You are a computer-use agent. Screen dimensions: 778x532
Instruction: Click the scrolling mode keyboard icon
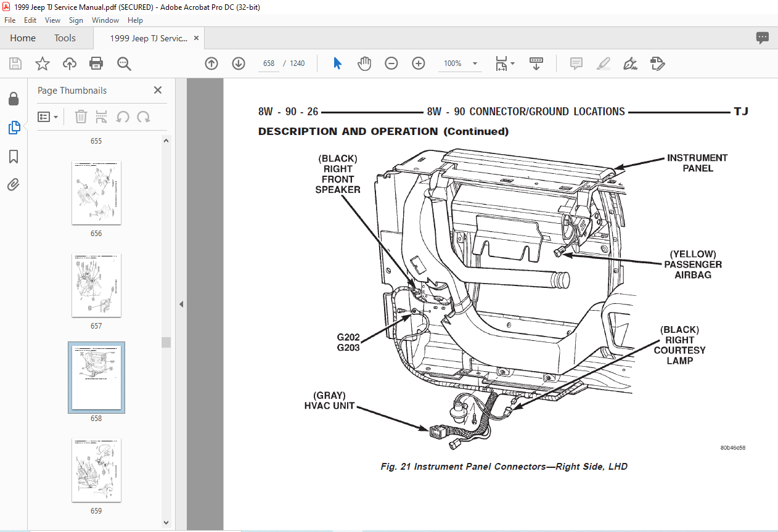point(536,63)
